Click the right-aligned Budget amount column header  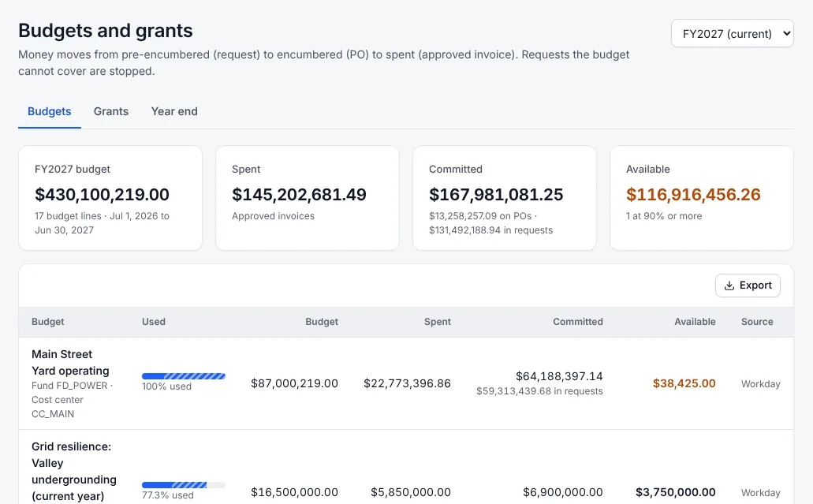click(x=322, y=322)
